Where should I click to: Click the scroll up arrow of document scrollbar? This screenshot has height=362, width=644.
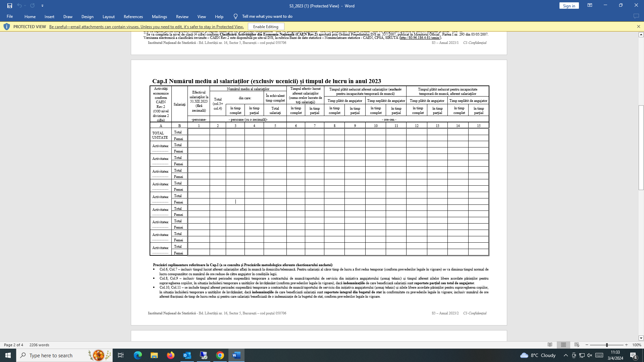click(641, 35)
